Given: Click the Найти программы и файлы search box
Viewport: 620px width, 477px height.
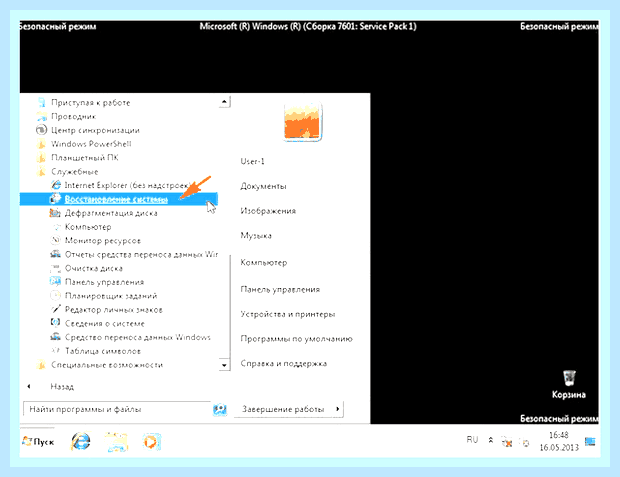Looking at the screenshot, I should (x=117, y=409).
